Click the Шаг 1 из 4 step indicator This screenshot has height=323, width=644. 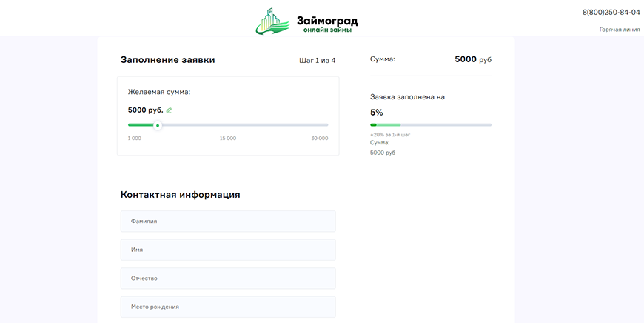(312, 60)
